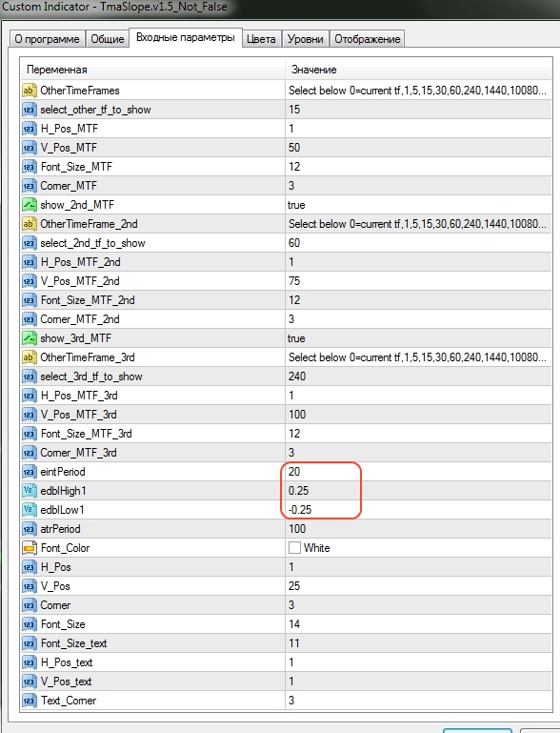Select the Font_Size_text value 11
The width and height of the screenshot is (560, 733).
click(293, 643)
